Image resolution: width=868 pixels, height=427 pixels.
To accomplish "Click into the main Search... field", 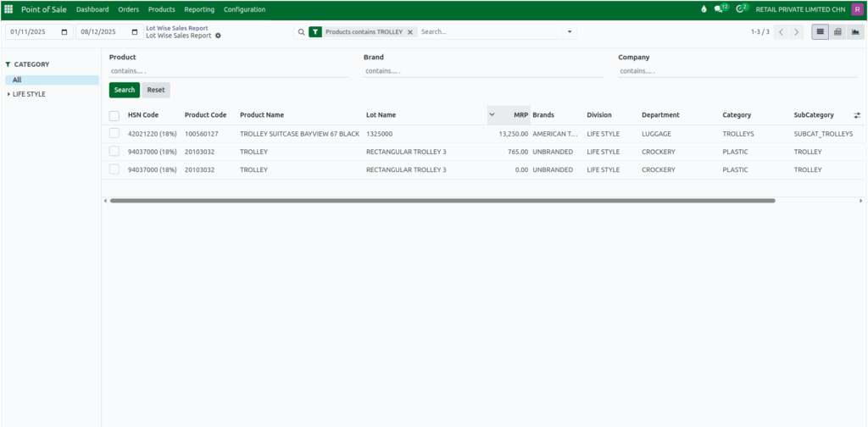I will [490, 32].
